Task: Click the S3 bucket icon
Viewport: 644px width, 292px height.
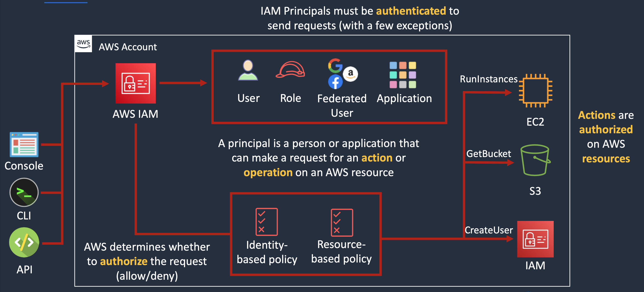Action: [x=535, y=160]
